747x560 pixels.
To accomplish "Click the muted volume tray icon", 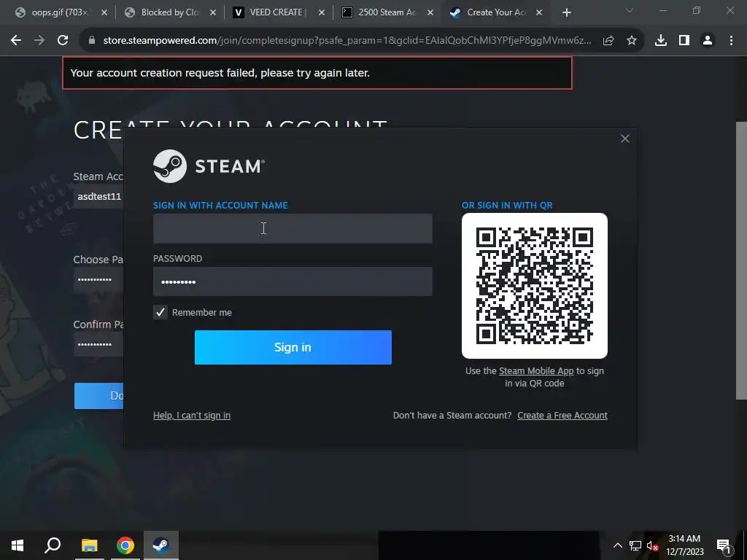I will pos(652,545).
